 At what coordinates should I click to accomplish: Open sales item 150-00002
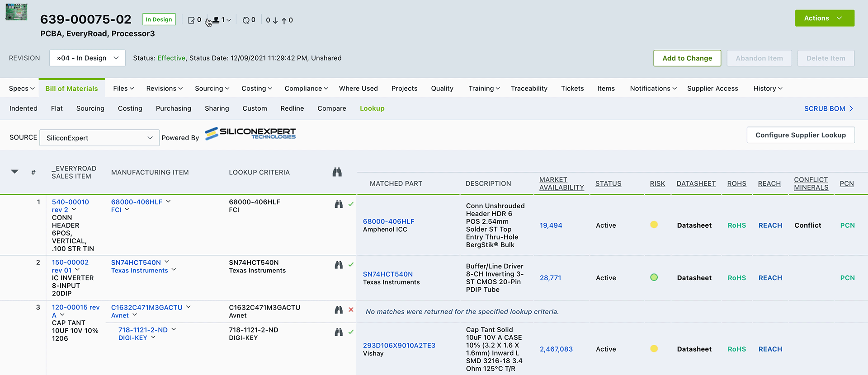71,262
